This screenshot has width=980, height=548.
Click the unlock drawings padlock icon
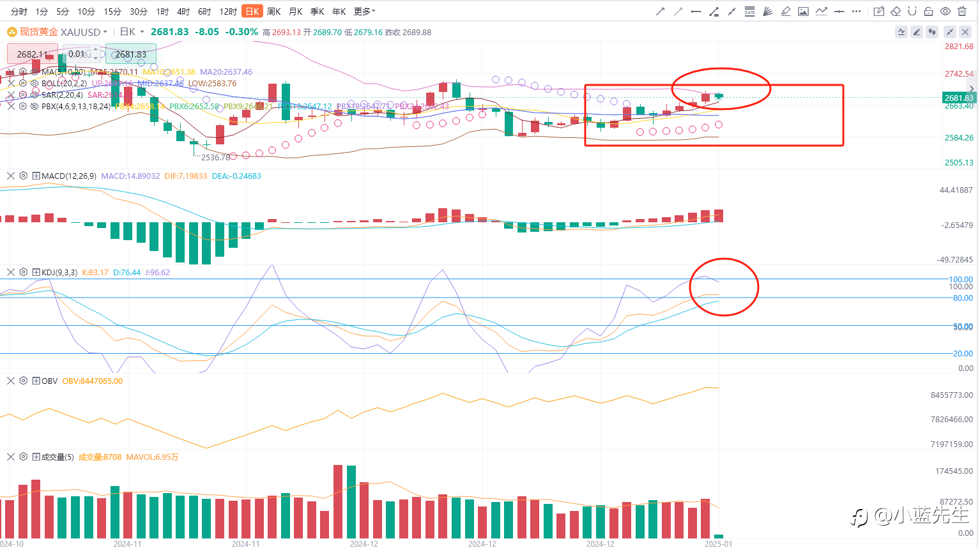[x=929, y=11]
